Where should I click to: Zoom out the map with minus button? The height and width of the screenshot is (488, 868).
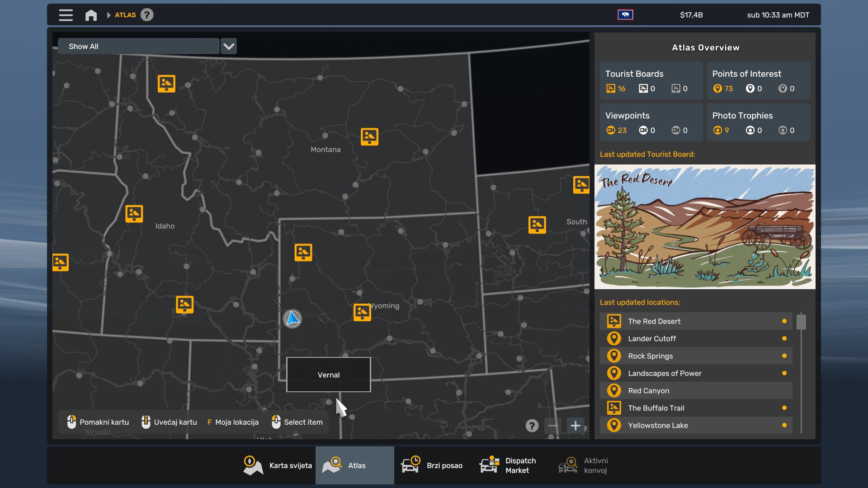coord(552,426)
